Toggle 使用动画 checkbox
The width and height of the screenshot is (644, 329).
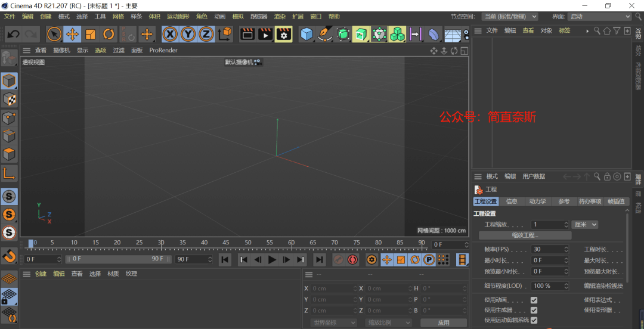(x=534, y=300)
